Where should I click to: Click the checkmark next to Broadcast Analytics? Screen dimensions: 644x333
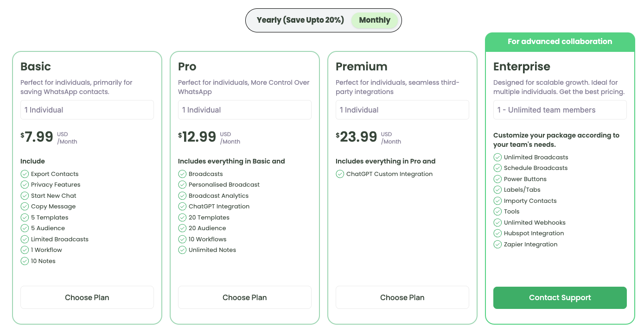[x=182, y=195]
